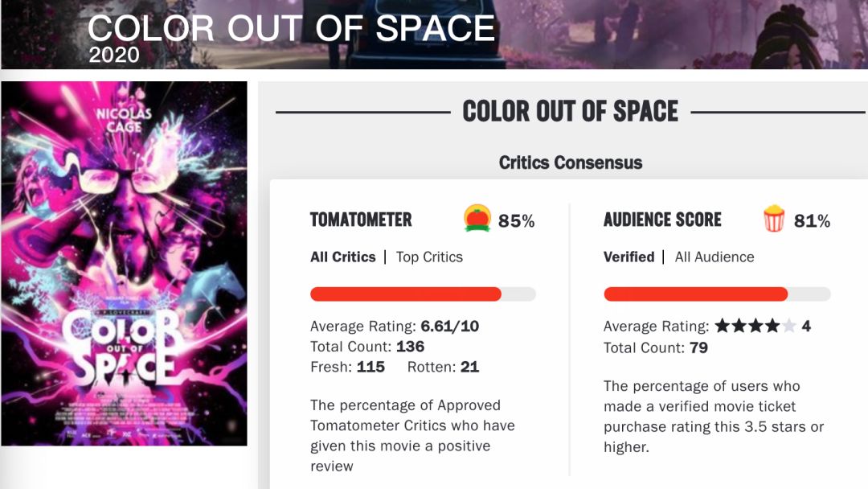Select the Verified audience tab
Image resolution: width=868 pixels, height=489 pixels.
click(x=628, y=257)
